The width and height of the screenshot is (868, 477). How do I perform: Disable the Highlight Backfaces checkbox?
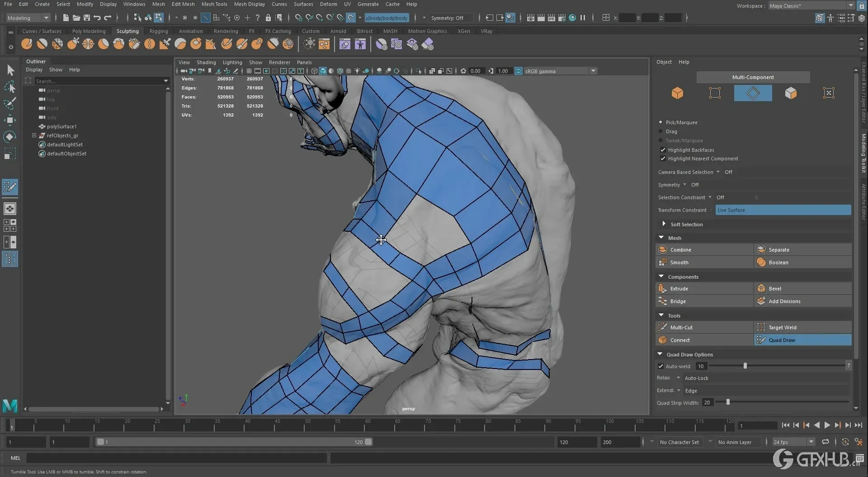(663, 150)
